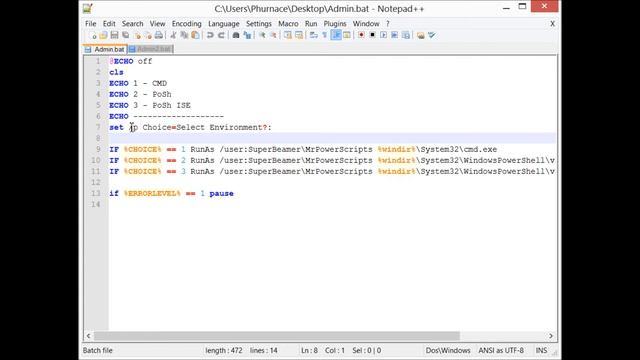
Task: Click the Redo toolbar icon
Action: pos(221,36)
